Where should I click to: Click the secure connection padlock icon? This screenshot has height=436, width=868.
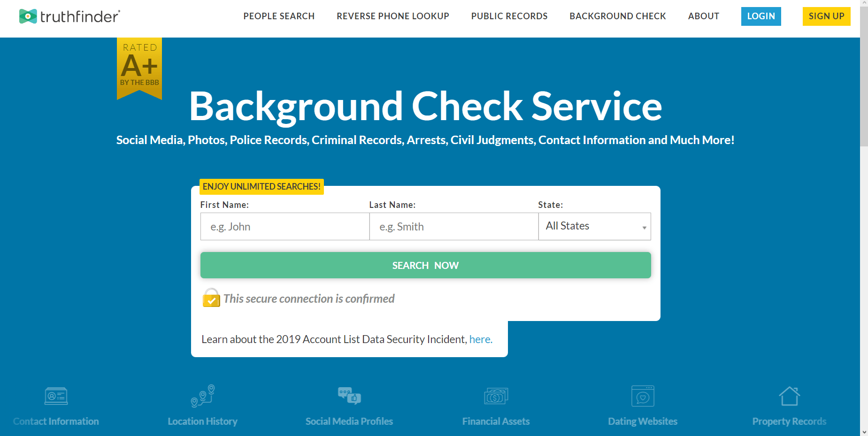(211, 298)
